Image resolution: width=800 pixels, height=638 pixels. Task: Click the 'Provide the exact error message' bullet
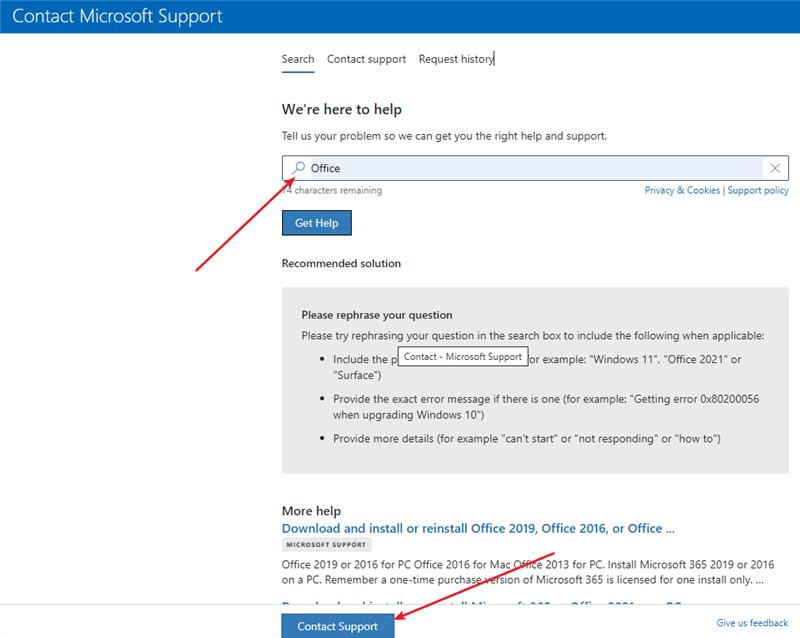pyautogui.click(x=546, y=407)
